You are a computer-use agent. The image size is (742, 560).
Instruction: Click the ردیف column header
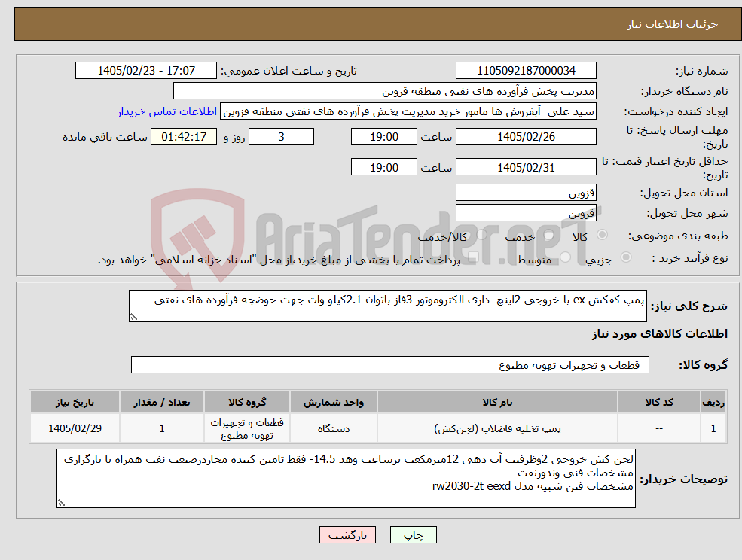click(x=713, y=403)
